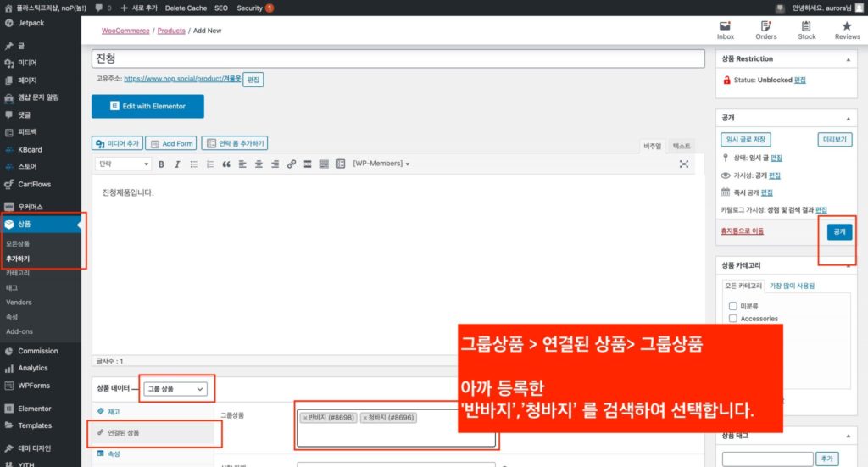Check the Accessories category checkbox
The height and width of the screenshot is (467, 868).
[x=732, y=319]
